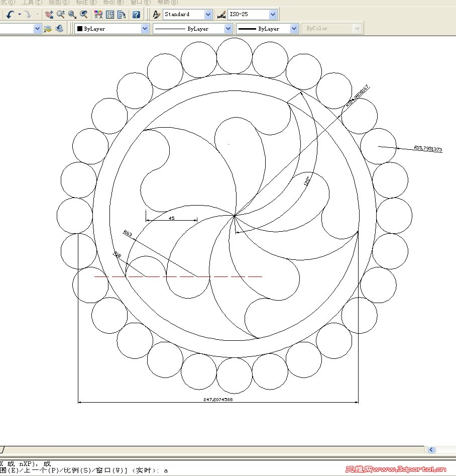Open the Tool Palettes icon
456x476 pixels.
coord(122,14)
